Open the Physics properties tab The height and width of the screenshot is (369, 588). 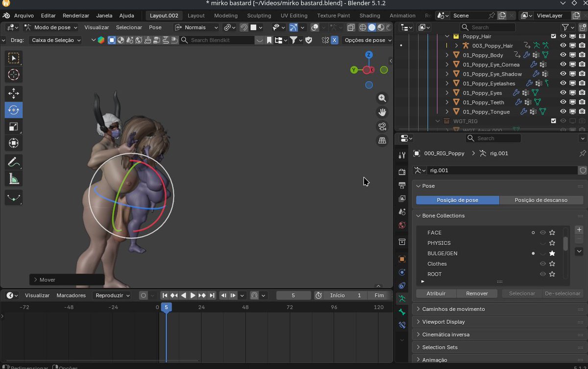(402, 272)
